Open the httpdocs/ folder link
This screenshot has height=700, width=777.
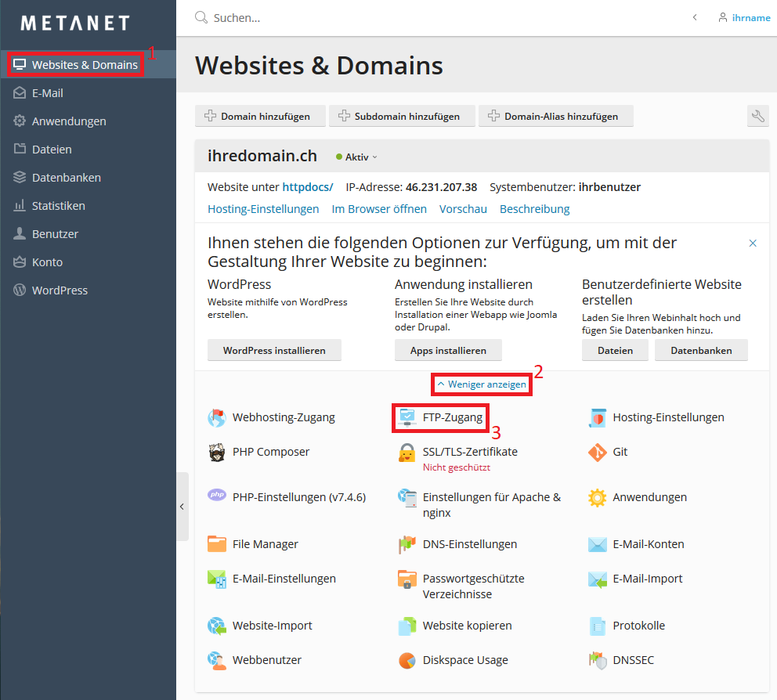coord(308,187)
